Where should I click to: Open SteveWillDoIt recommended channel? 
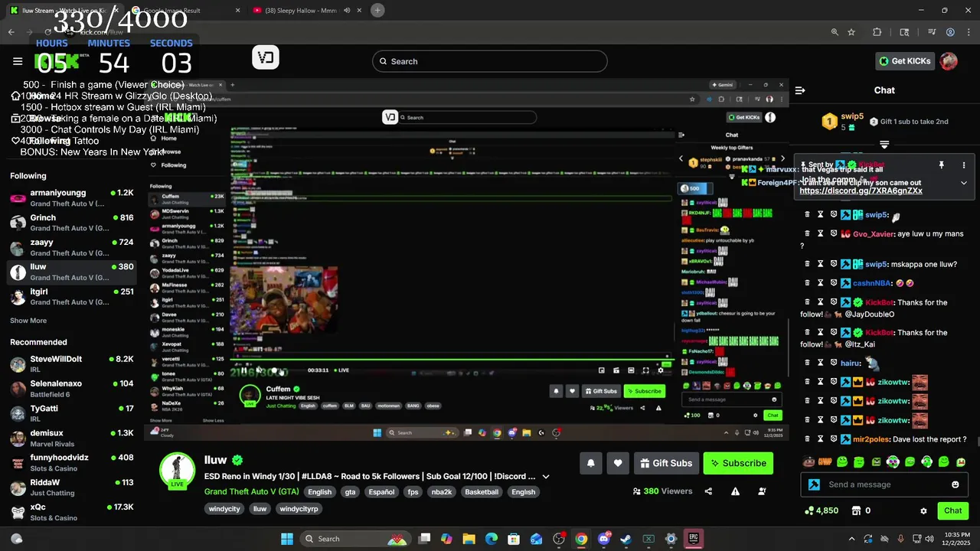click(72, 364)
